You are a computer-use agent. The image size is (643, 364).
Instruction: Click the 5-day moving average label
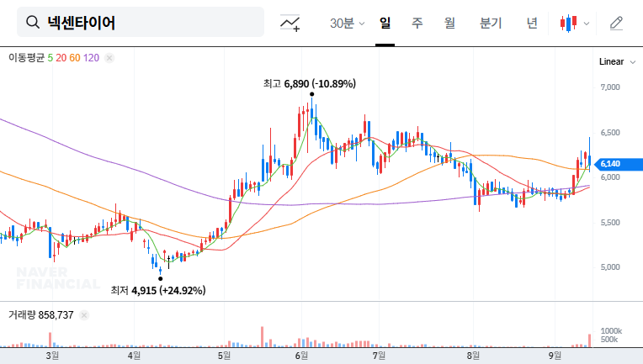(50, 58)
